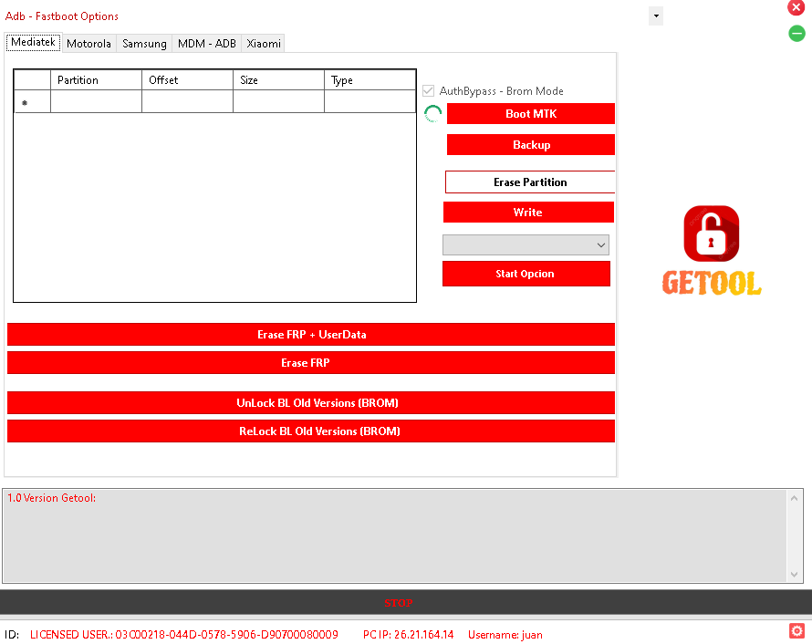Click the green minimize circle icon

click(796, 34)
